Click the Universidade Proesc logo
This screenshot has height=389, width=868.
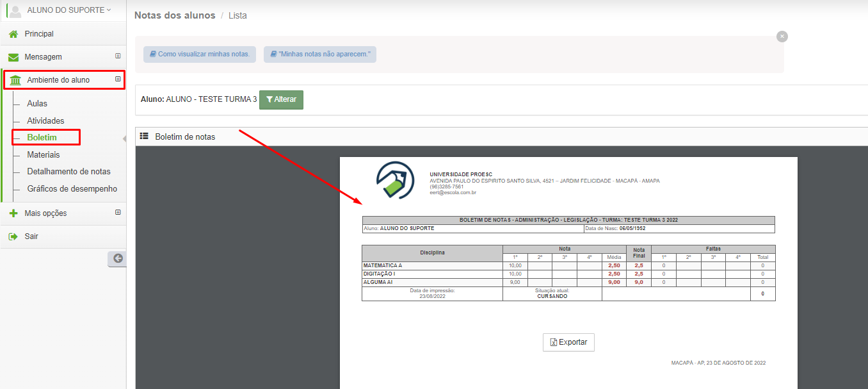[396, 180]
